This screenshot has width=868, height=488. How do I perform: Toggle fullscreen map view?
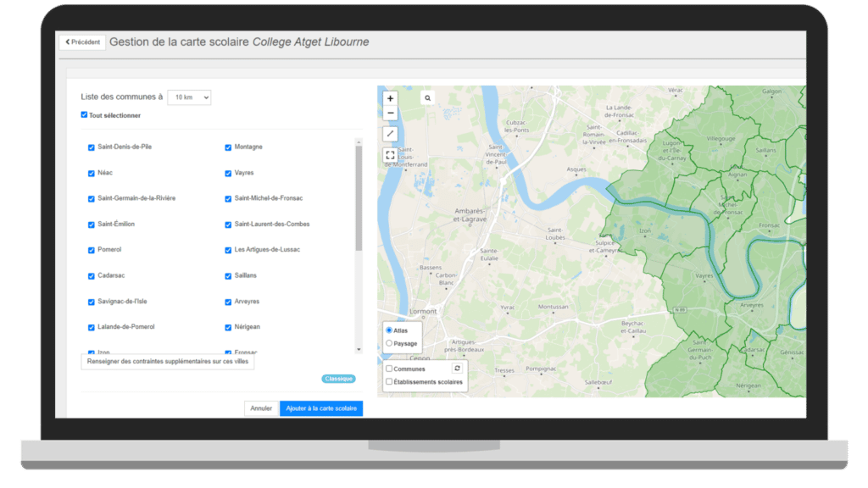coord(390,155)
